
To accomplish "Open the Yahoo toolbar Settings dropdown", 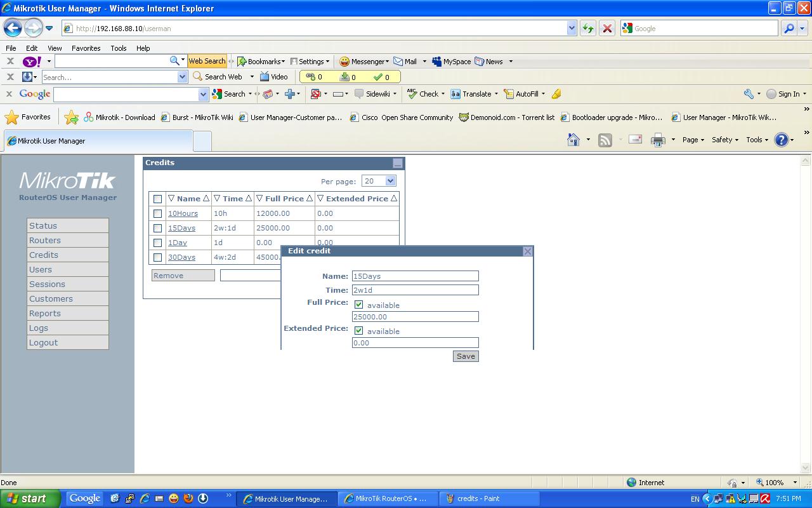I will 310,62.
